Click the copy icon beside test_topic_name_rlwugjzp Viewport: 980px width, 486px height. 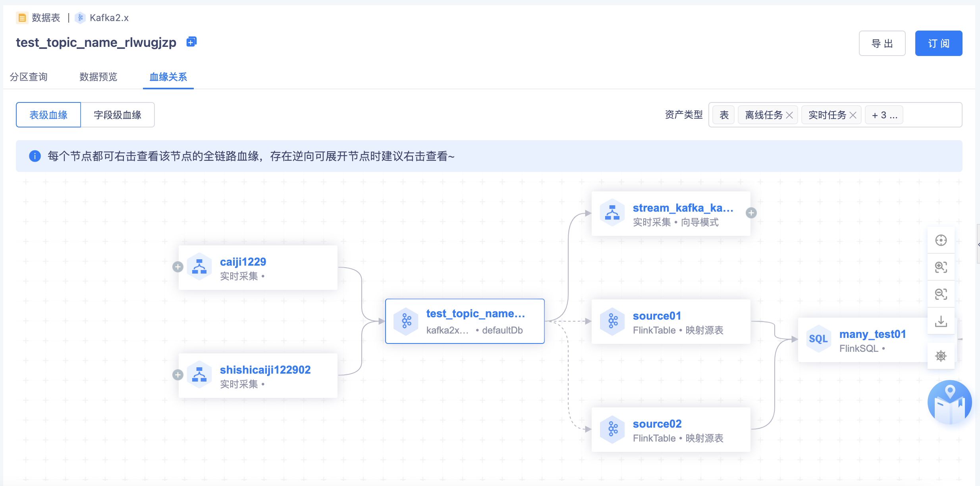[192, 42]
